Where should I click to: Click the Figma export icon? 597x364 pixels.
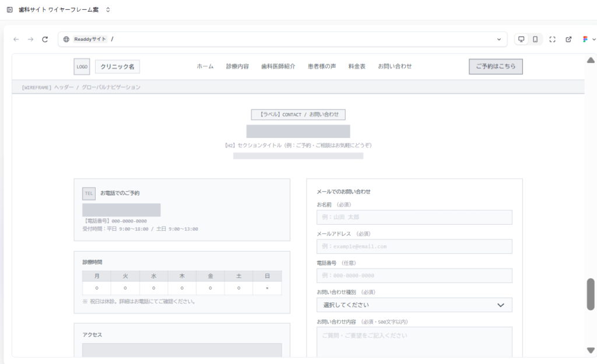pos(586,39)
